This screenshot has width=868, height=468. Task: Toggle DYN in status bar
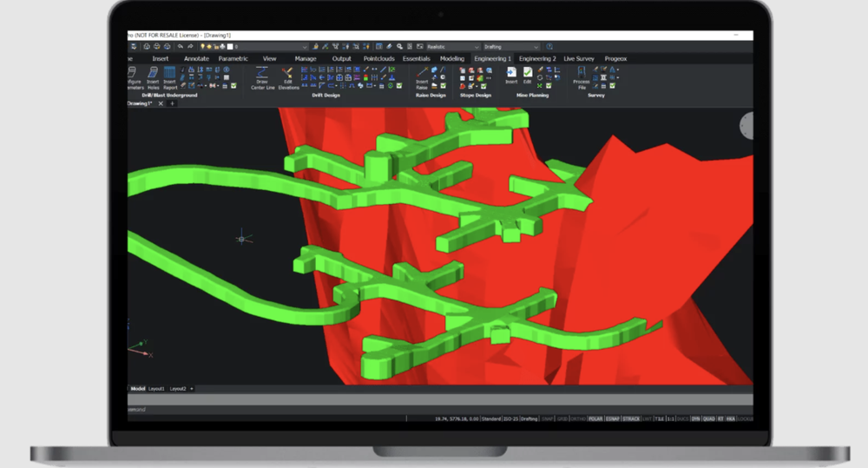click(696, 419)
